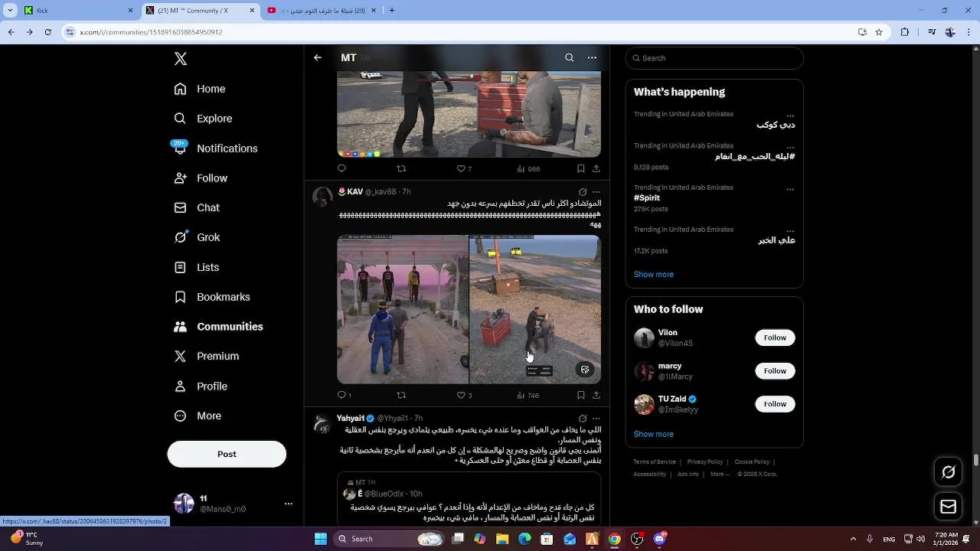Image resolution: width=980 pixels, height=551 pixels.
Task: Open Yahyai1 profile name link
Action: point(351,419)
